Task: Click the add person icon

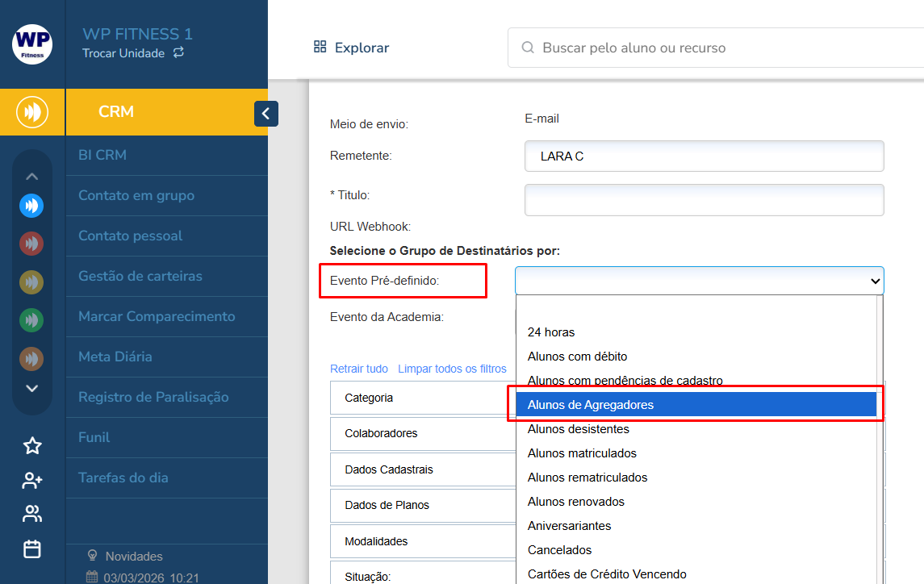Action: click(32, 481)
